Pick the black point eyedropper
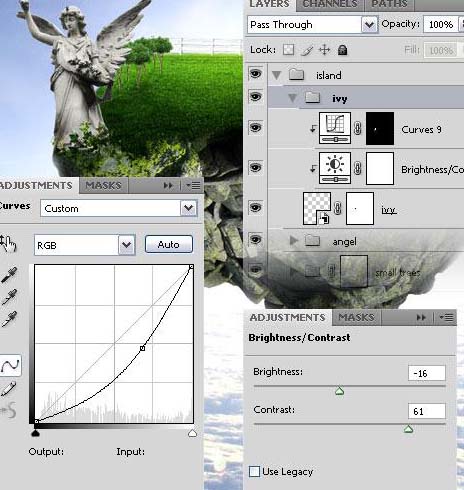464x490 pixels. (9, 275)
